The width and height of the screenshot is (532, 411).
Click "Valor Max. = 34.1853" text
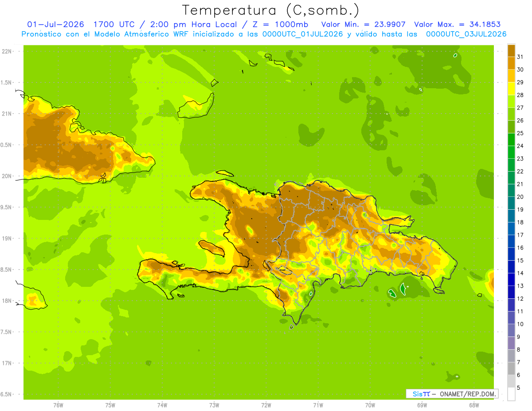click(x=458, y=24)
